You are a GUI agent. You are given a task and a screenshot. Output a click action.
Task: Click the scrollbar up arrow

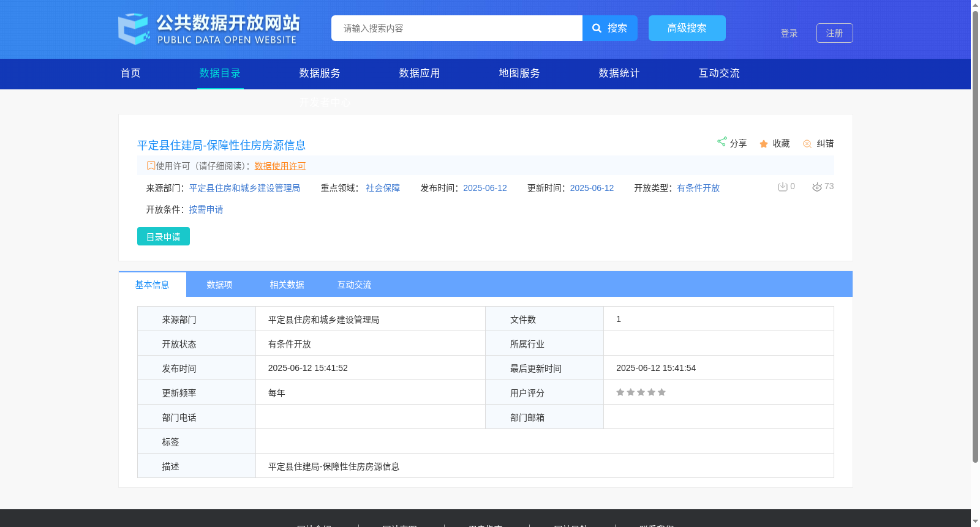click(x=975, y=5)
